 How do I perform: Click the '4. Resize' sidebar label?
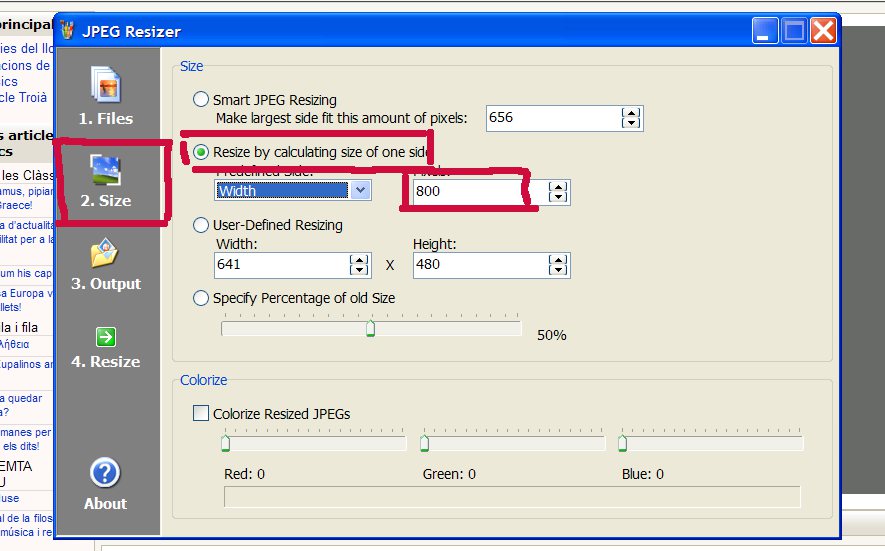pyautogui.click(x=106, y=361)
